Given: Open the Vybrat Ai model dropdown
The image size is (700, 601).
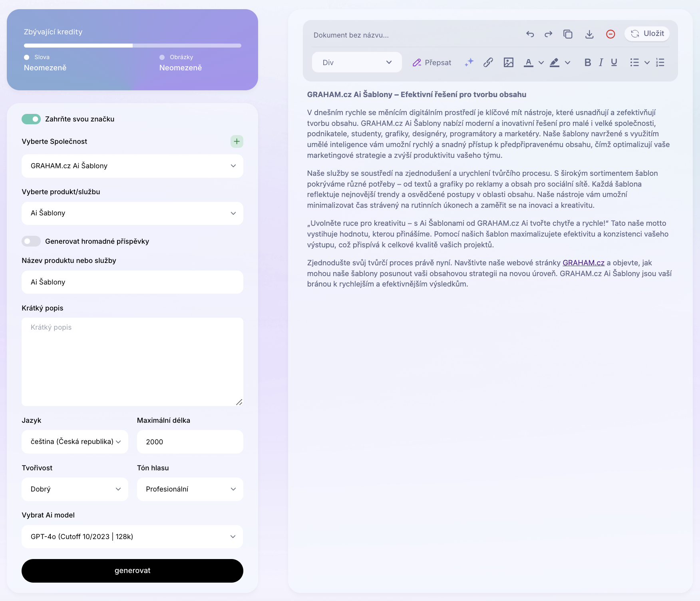Looking at the screenshot, I should pyautogui.click(x=132, y=537).
